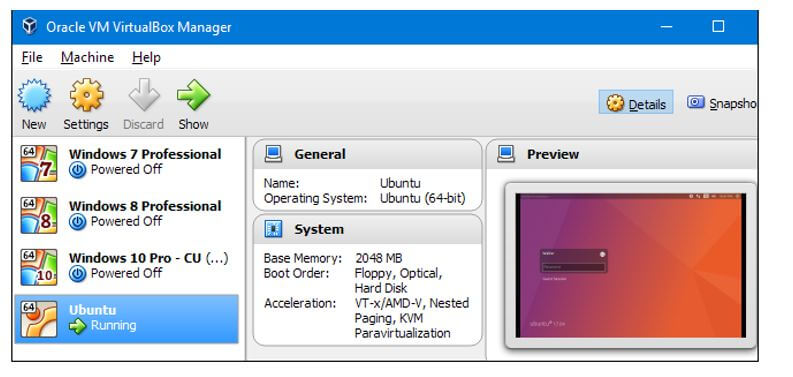
Task: Click the Ubuntu login screen preview thumbnail
Action: point(631,265)
